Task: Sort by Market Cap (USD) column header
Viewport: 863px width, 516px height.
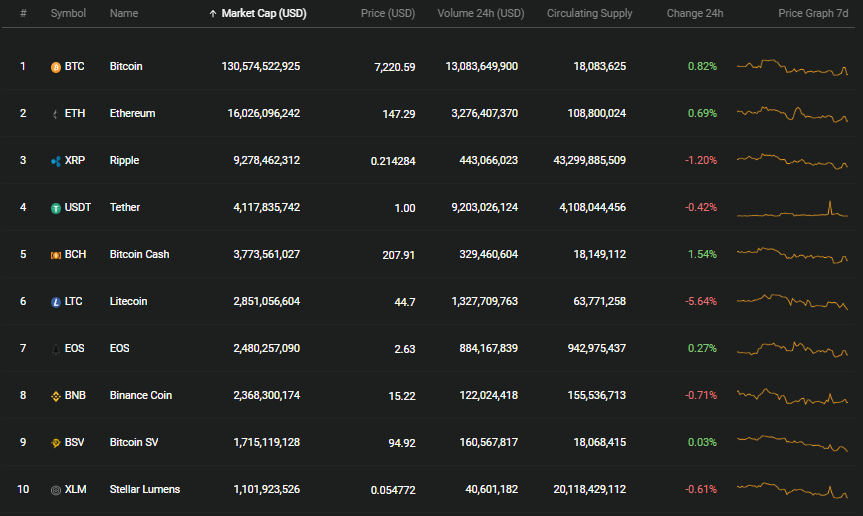Action: [x=258, y=13]
